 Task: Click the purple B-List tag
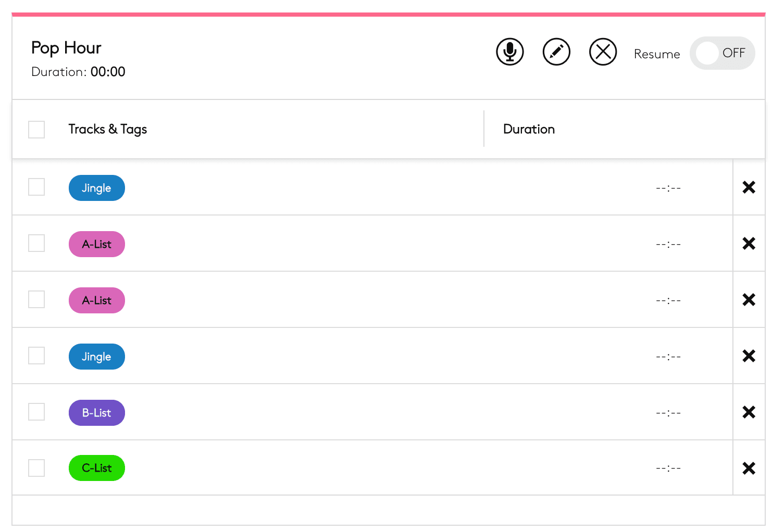click(97, 413)
